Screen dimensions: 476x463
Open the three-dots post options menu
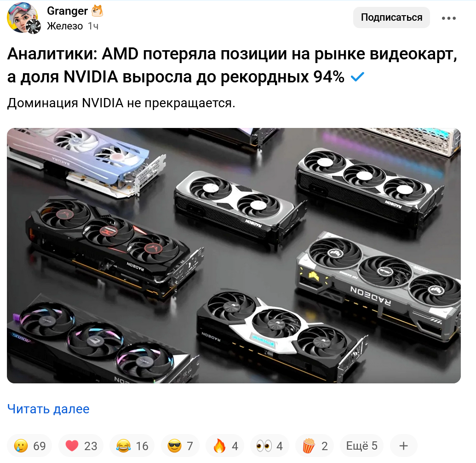[x=448, y=18]
